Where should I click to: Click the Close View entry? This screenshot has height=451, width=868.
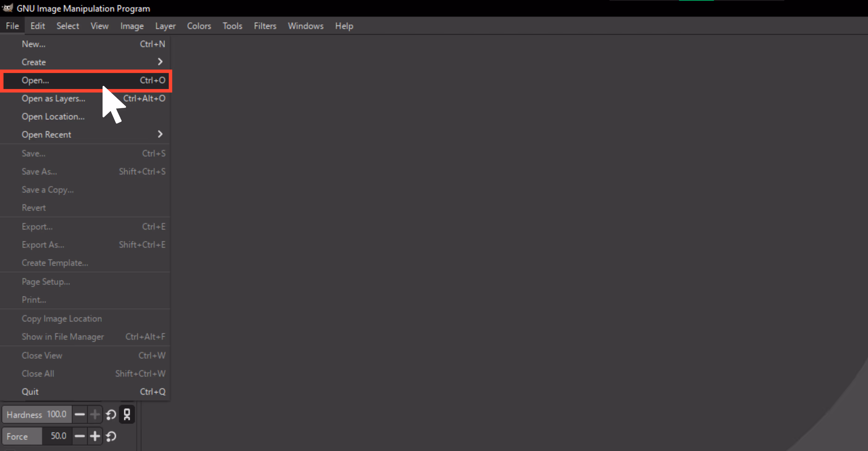point(85,355)
